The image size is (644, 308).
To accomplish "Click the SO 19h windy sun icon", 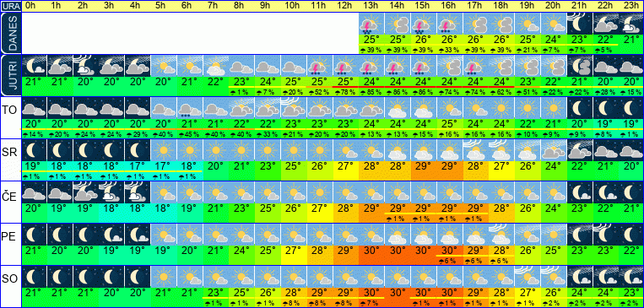I will pyautogui.click(x=528, y=276).
